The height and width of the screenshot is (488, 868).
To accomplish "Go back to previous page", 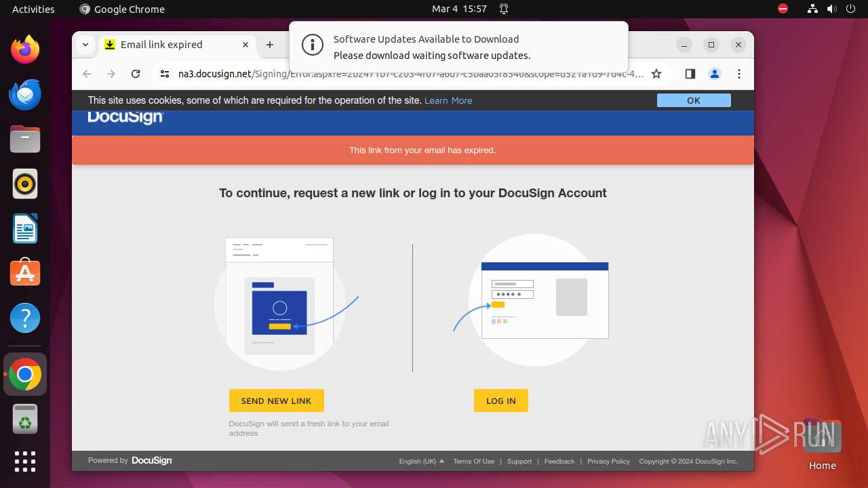I will [87, 74].
